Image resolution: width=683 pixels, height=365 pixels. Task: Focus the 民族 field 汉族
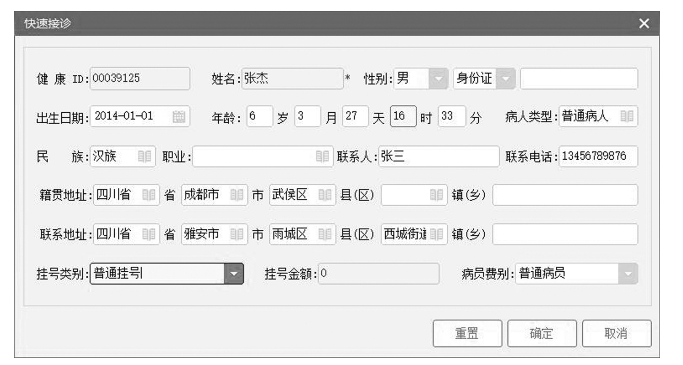(122, 156)
